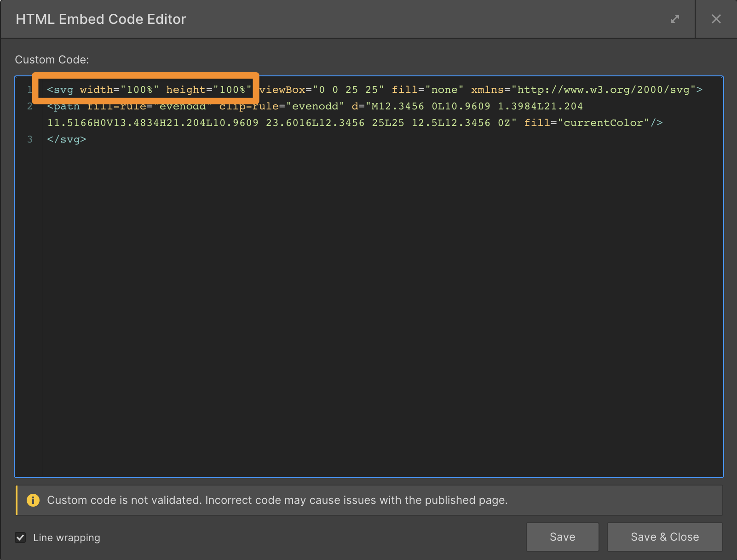
Task: Click the Line wrapping label text
Action: pyautogui.click(x=66, y=537)
